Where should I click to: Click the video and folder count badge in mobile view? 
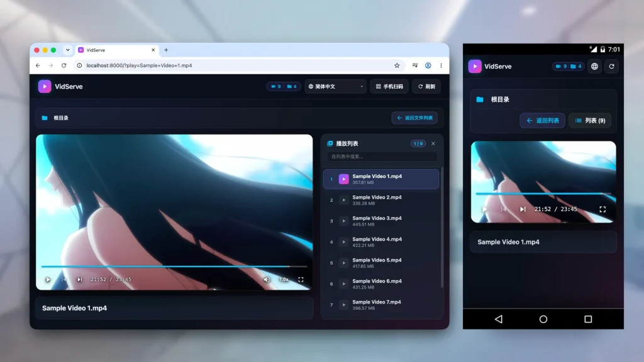569,66
